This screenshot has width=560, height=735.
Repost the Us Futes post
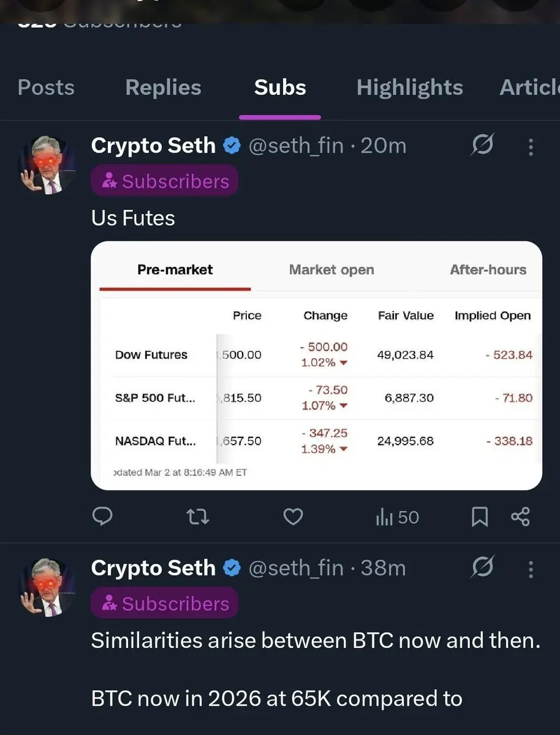tap(198, 518)
